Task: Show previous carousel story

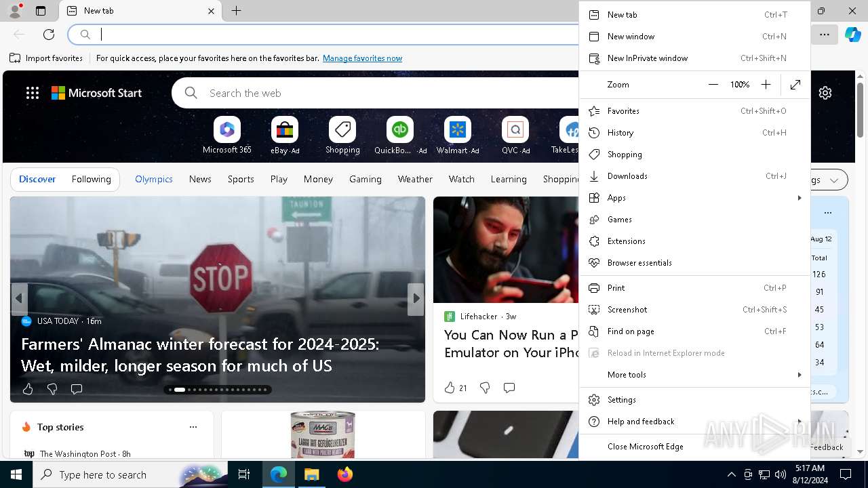Action: [19, 298]
